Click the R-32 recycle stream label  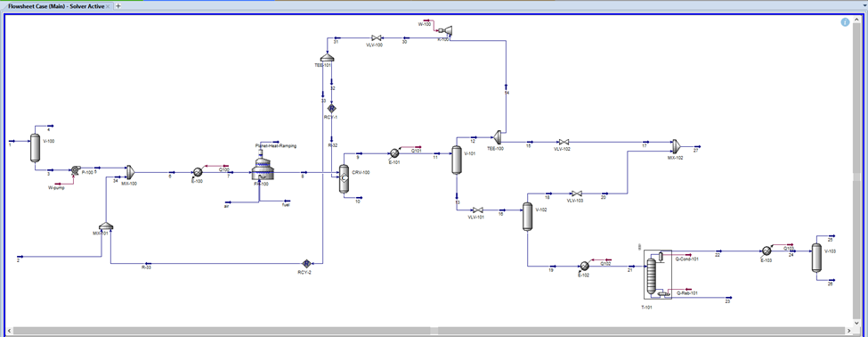click(x=332, y=145)
